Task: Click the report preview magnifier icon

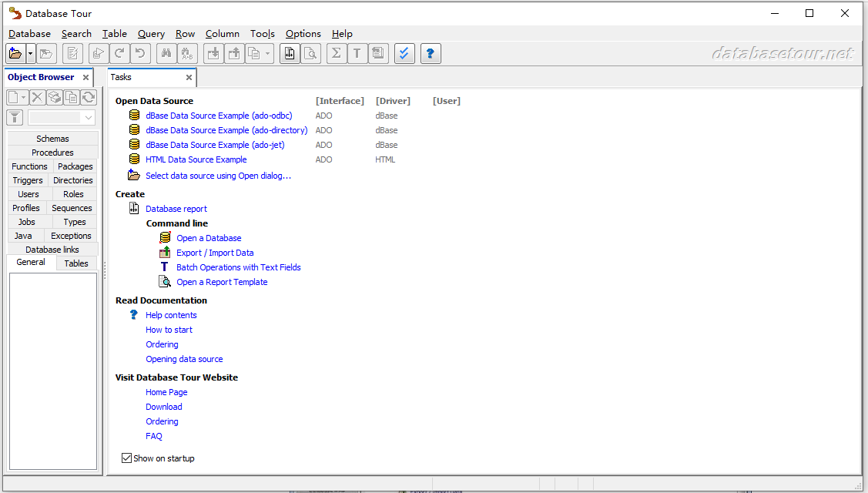Action: coord(310,54)
